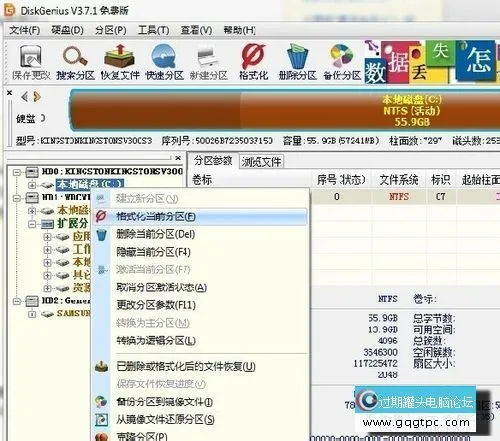Screen dimensions: 500x441
Task: Open the 备份分区 backup partition tool
Action: point(342,62)
